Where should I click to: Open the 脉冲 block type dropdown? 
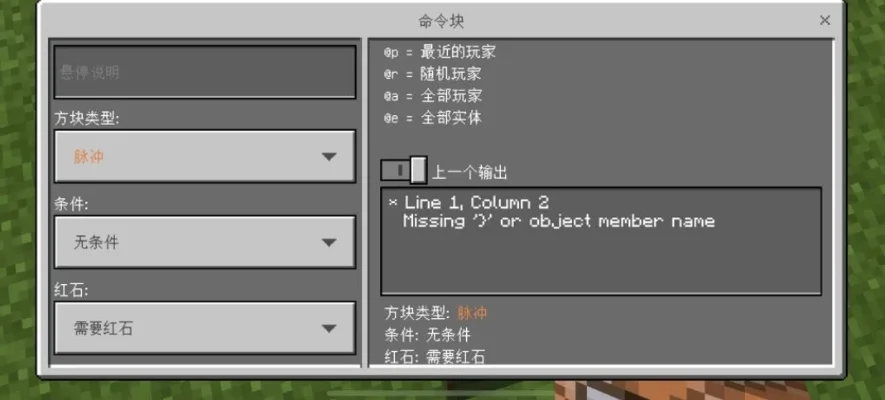click(205, 157)
